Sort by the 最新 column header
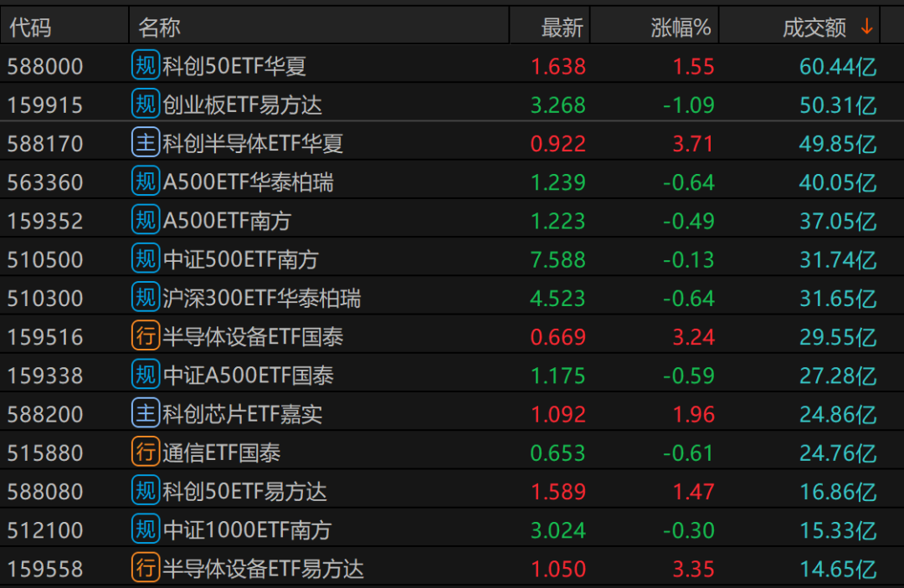This screenshot has width=904, height=588. pyautogui.click(x=562, y=27)
